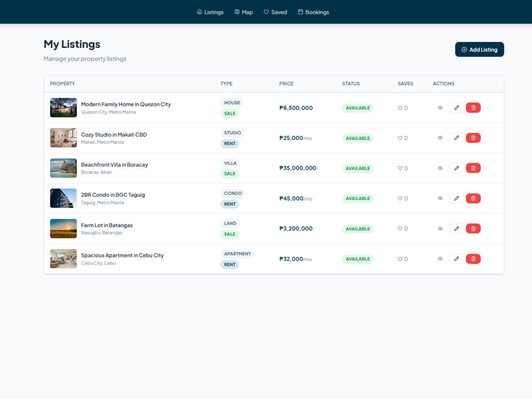The image size is (532, 399).
Task: Click the ₱3,200,000 price
Action: pyautogui.click(x=296, y=229)
